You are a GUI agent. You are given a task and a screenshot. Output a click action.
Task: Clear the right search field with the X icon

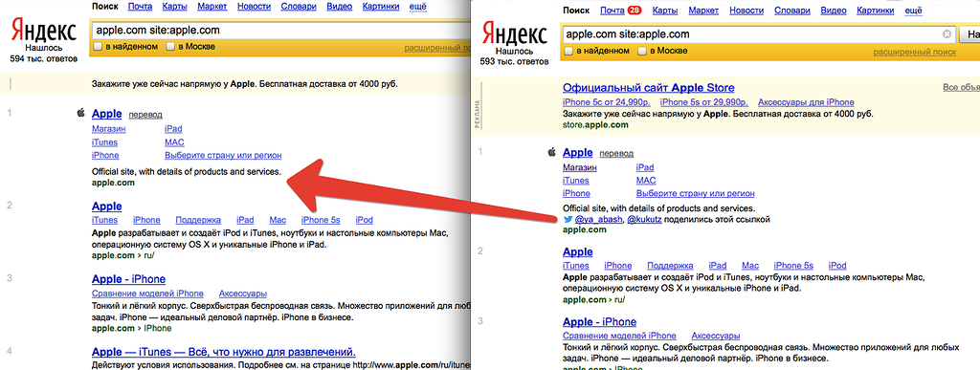click(x=947, y=33)
